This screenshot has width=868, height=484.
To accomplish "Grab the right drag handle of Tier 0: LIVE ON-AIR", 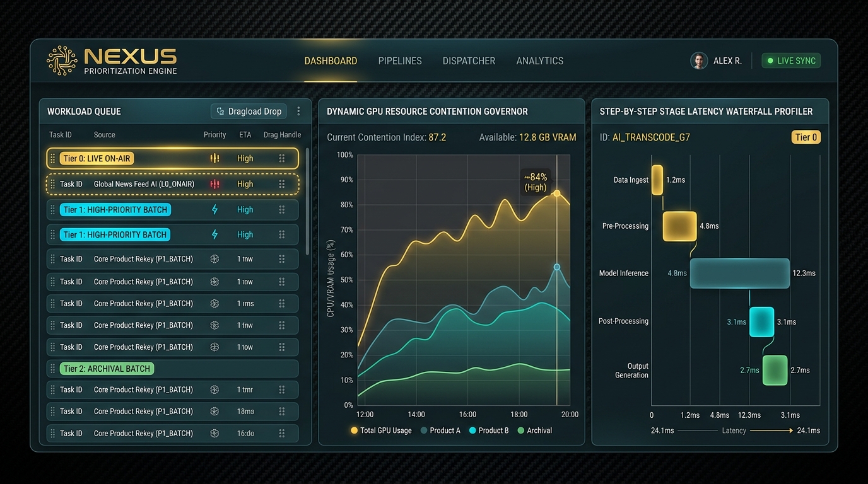I will pyautogui.click(x=282, y=158).
